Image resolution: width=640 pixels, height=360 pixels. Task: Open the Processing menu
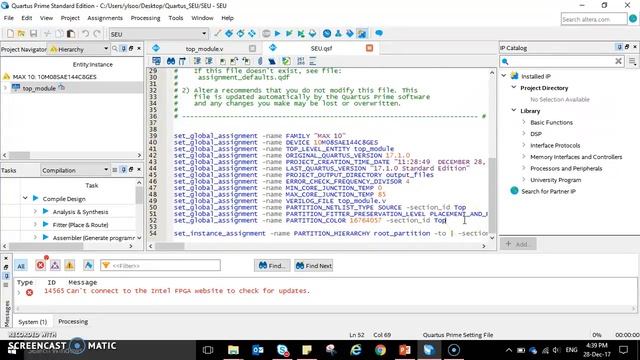[x=145, y=18]
